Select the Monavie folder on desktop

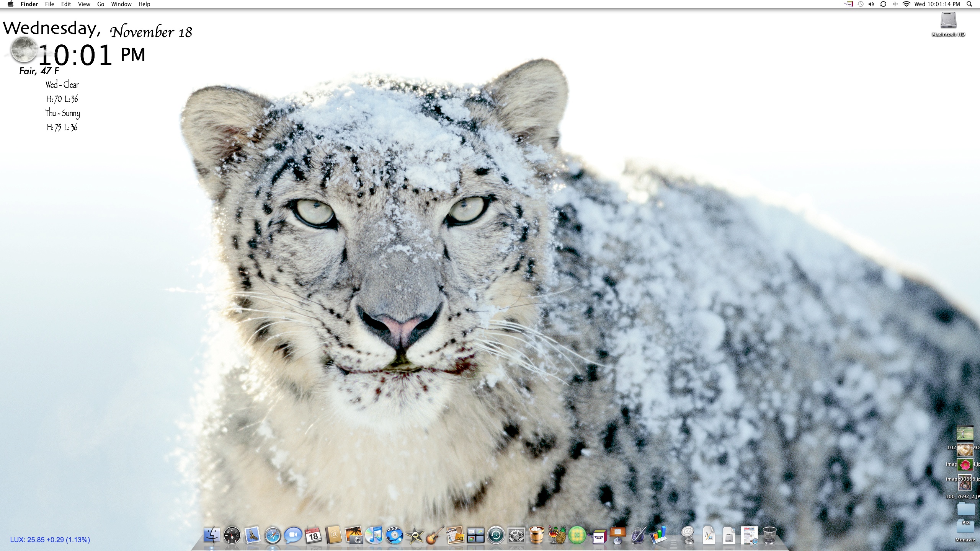965,527
